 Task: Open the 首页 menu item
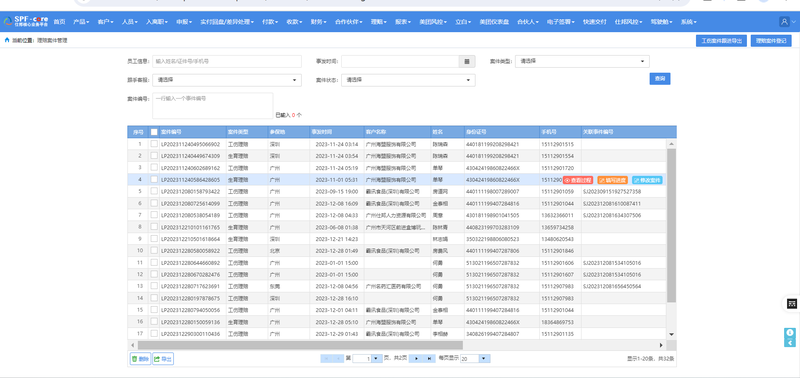coord(59,22)
